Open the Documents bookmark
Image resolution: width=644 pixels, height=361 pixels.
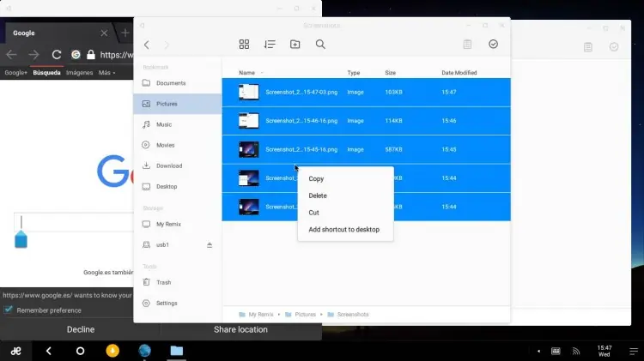178,83
